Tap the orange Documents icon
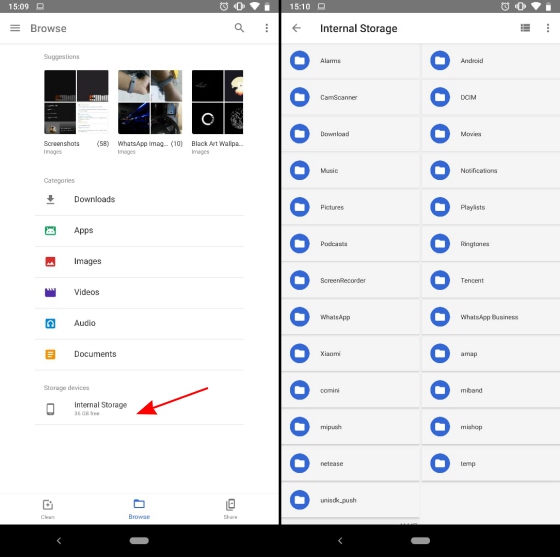 (50, 354)
